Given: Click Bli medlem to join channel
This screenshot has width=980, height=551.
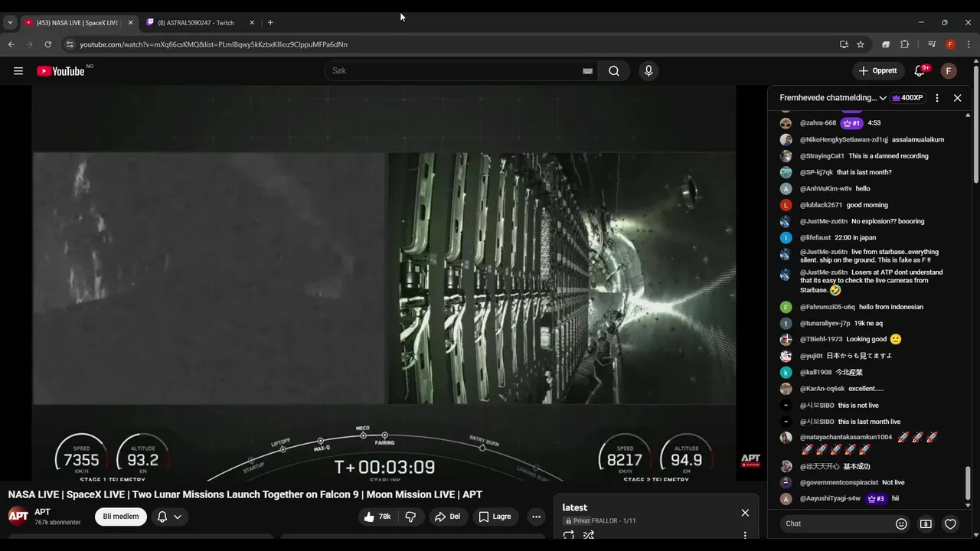Looking at the screenshot, I should pos(121,517).
